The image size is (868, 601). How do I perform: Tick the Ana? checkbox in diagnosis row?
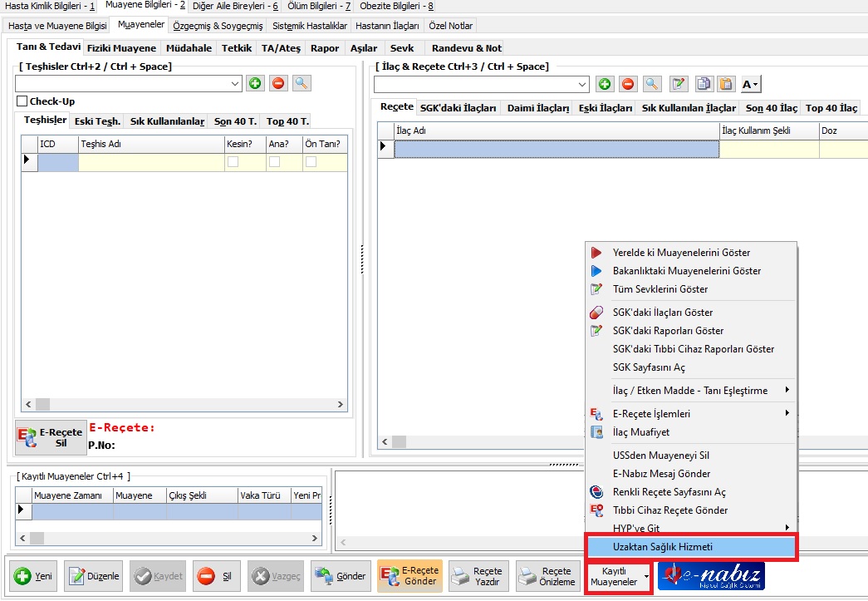[274, 162]
